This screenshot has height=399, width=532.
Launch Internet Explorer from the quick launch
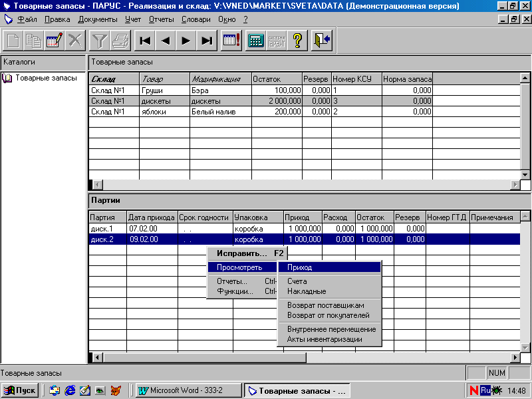(70, 390)
